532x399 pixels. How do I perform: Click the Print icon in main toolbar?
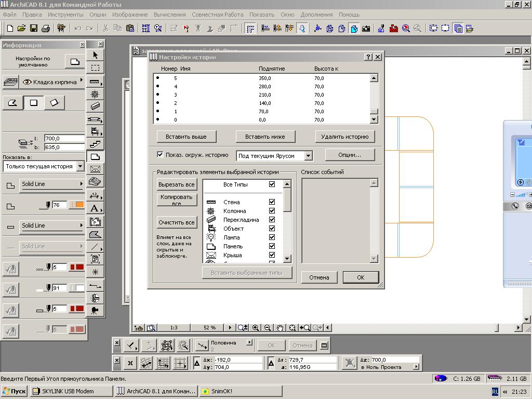(x=46, y=28)
